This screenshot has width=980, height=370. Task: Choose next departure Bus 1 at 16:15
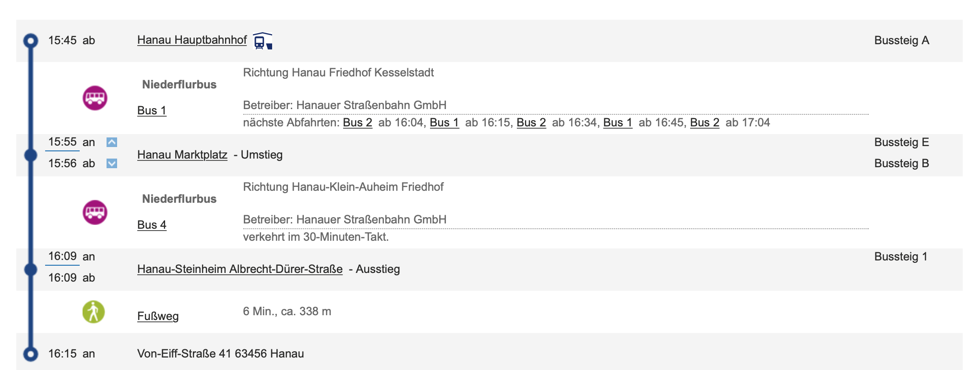point(444,123)
